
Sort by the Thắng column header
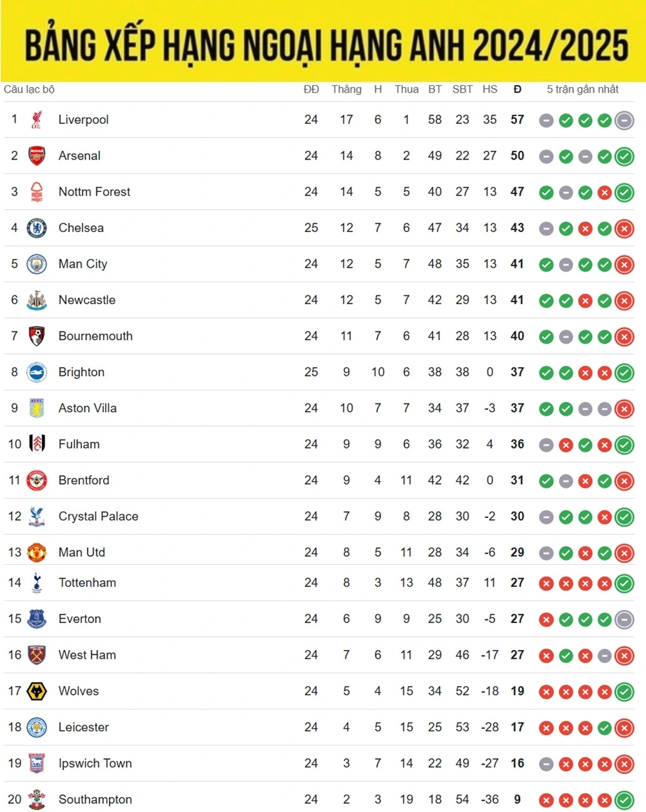(x=346, y=89)
